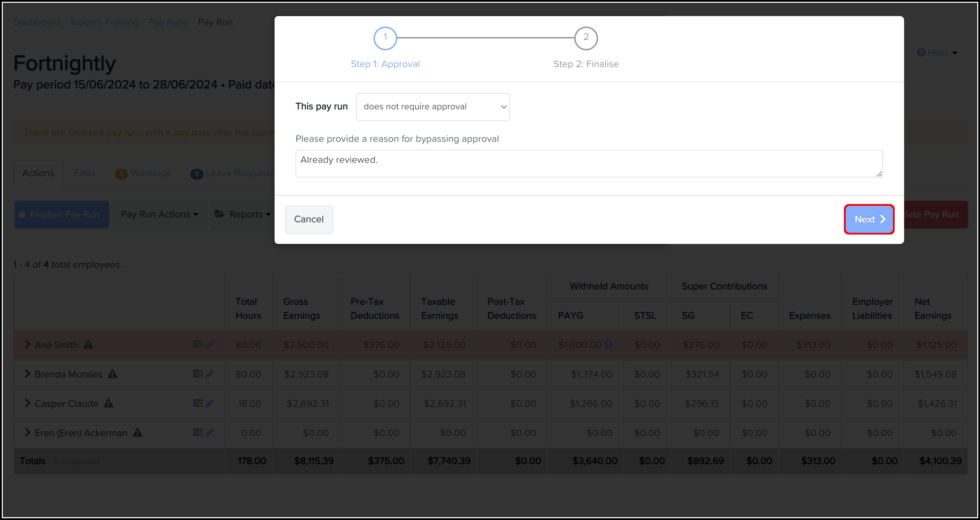Expand the Brenda Morales row chevron
Image resolution: width=980 pixels, height=520 pixels.
27,374
